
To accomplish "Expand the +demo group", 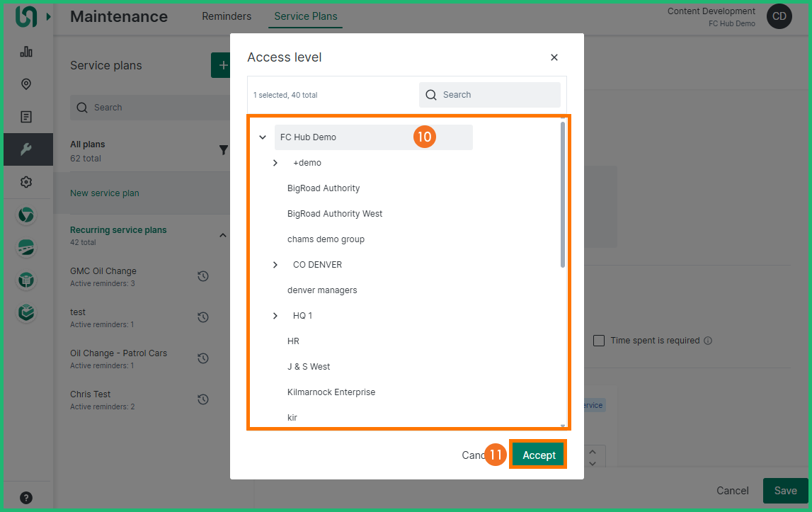I will click(275, 163).
